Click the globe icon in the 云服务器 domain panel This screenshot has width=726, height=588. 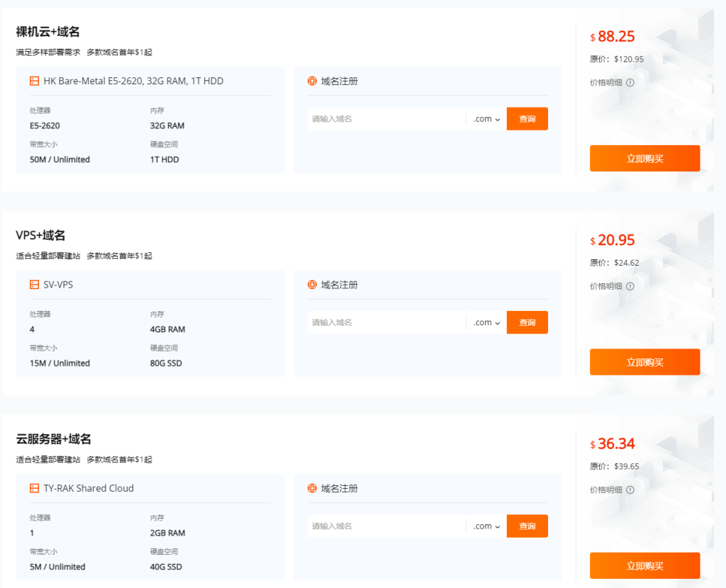click(x=312, y=488)
